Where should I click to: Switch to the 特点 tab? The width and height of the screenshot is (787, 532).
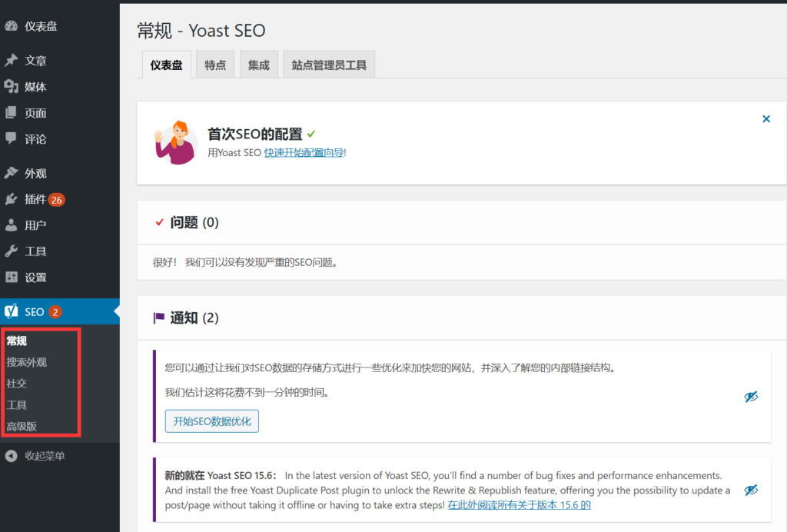[x=215, y=65]
